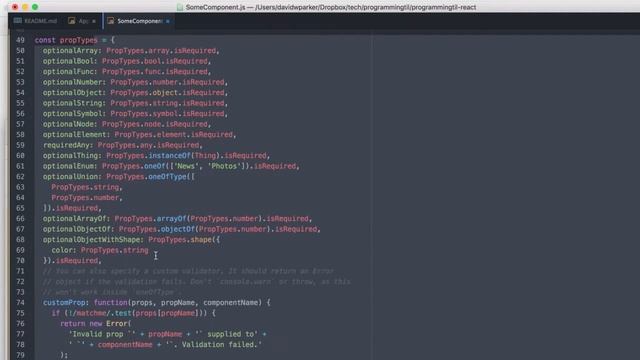Click the 'optionalObjectOf' property name
This screenshot has height=360, width=640.
coord(77,229)
